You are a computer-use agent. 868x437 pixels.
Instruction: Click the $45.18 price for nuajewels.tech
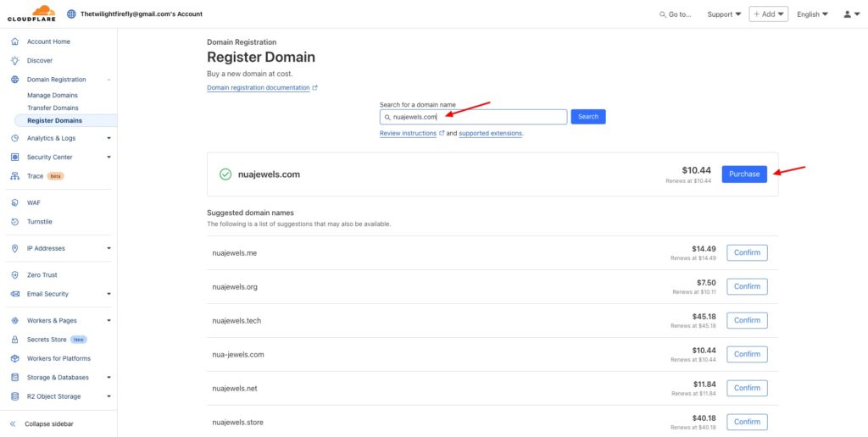pyautogui.click(x=704, y=317)
